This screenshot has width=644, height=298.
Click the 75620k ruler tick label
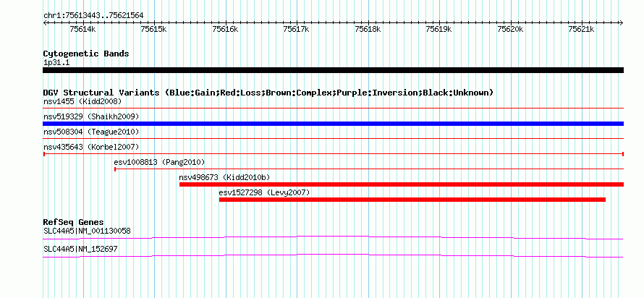510,29
